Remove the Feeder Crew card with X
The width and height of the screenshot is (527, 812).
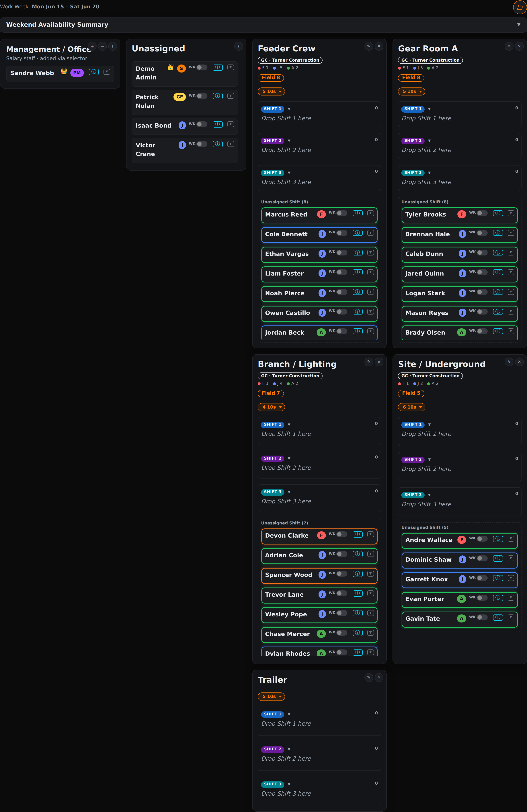click(379, 46)
